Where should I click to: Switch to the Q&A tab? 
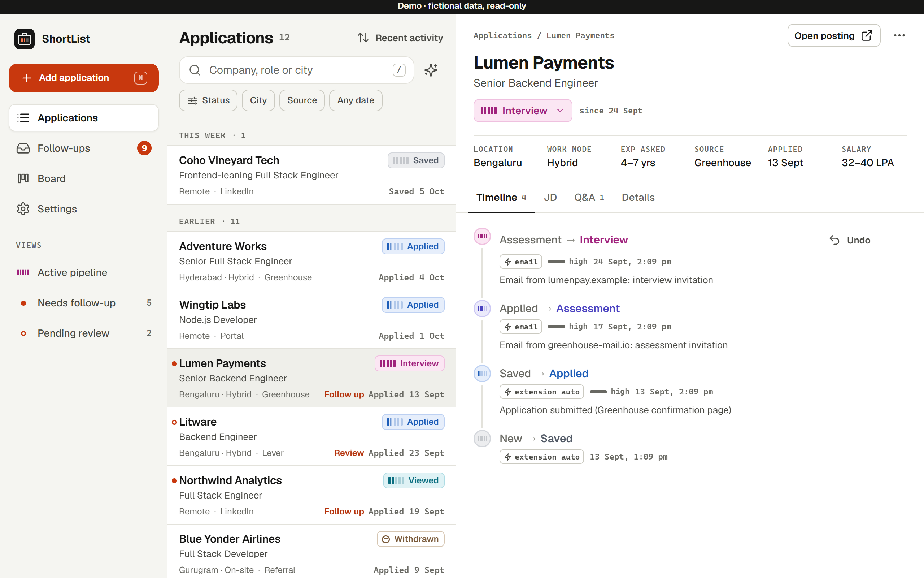(589, 197)
